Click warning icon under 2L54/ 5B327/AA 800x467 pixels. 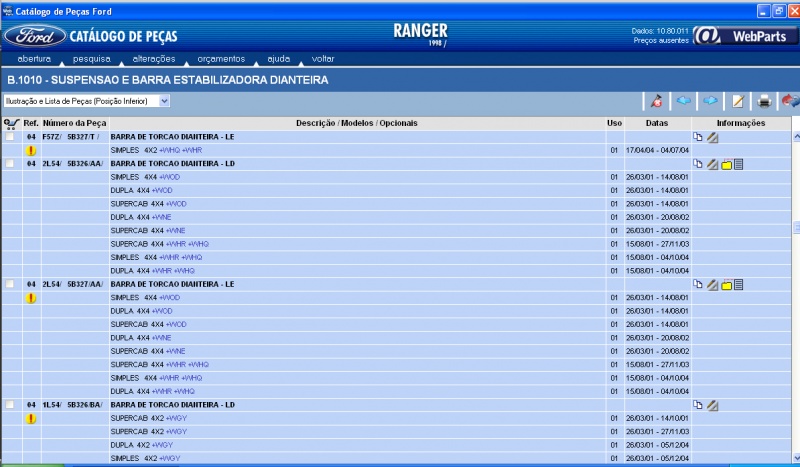(31, 298)
